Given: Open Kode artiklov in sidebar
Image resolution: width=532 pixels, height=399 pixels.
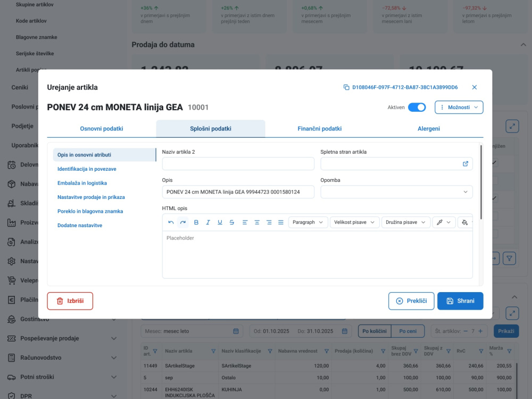Looking at the screenshot, I should pyautogui.click(x=31, y=21).
